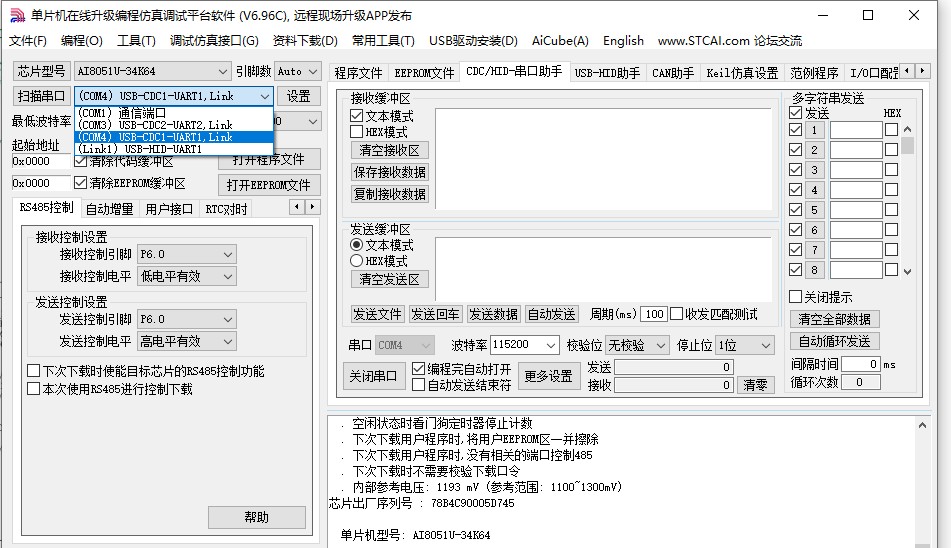
Task: Open chip model AI8051U-34K64 dropdown
Action: (x=152, y=71)
